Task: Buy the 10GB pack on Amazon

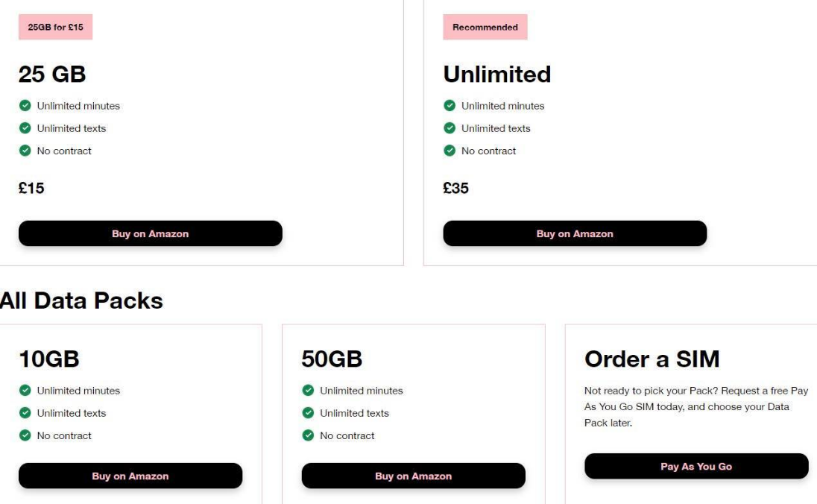Action: (130, 476)
